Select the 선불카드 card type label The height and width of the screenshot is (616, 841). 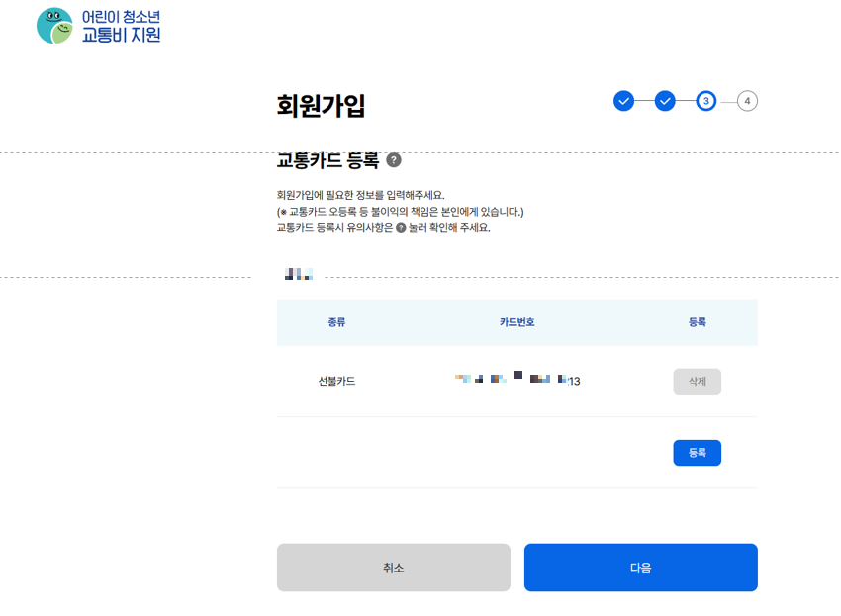tap(334, 381)
